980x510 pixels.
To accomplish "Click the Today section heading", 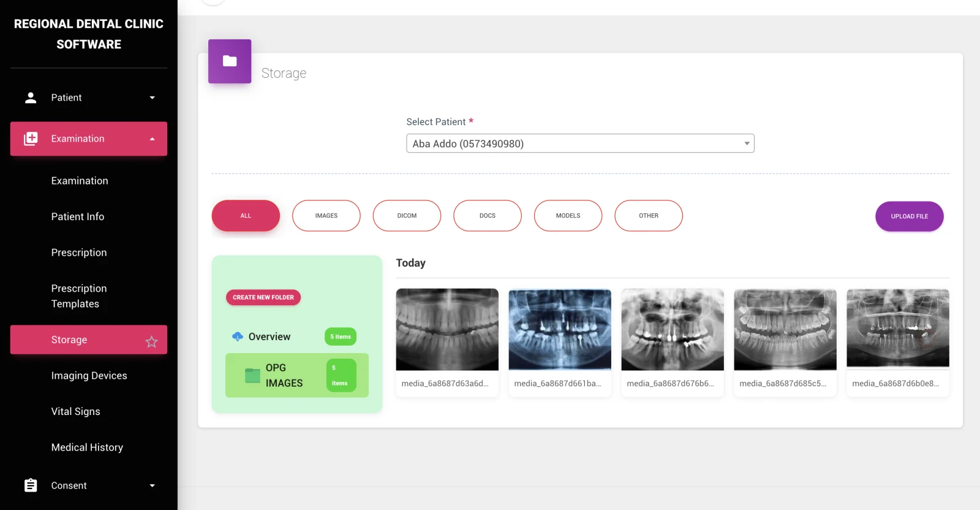I will click(x=411, y=263).
